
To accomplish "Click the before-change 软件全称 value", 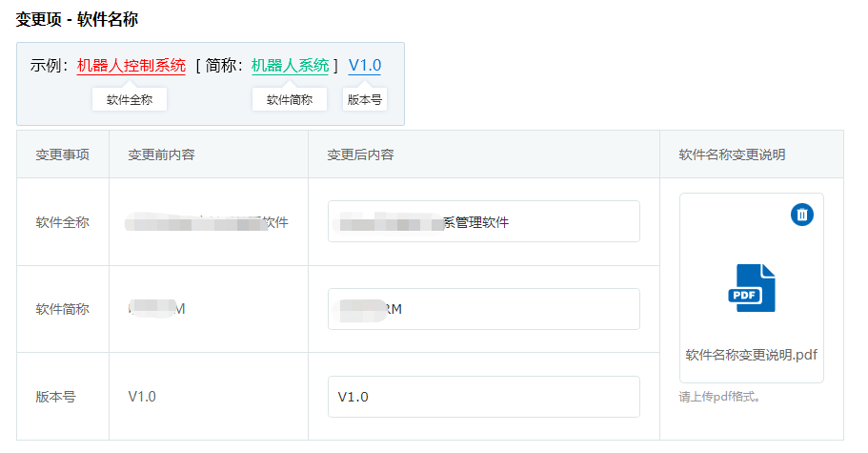I will click(x=207, y=222).
